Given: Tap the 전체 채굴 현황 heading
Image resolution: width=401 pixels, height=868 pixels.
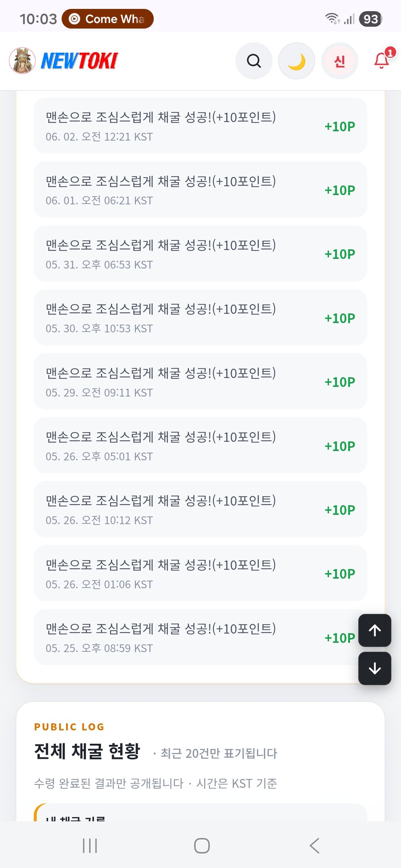Looking at the screenshot, I should click(87, 752).
